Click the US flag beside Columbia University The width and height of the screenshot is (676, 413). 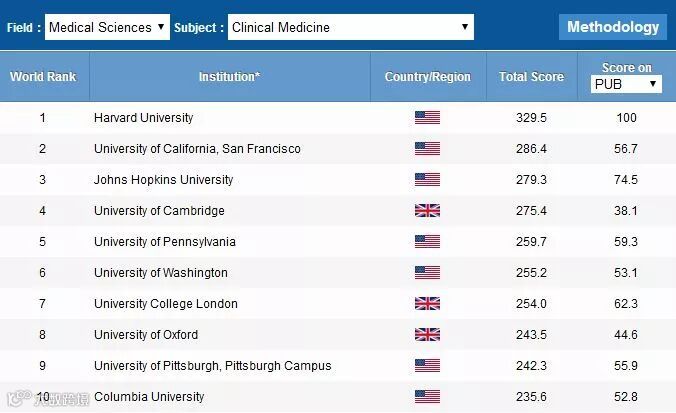point(427,397)
